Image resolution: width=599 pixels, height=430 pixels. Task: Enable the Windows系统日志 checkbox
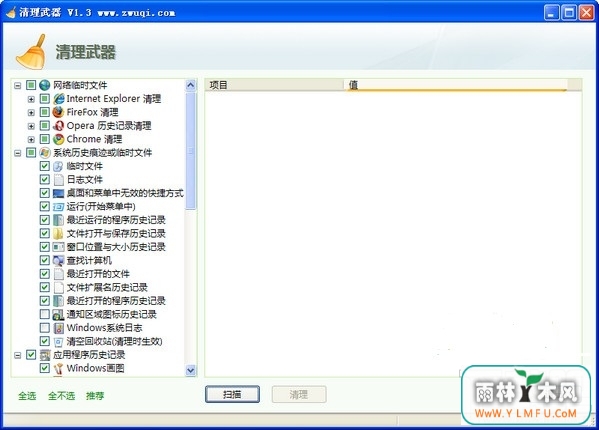45,328
